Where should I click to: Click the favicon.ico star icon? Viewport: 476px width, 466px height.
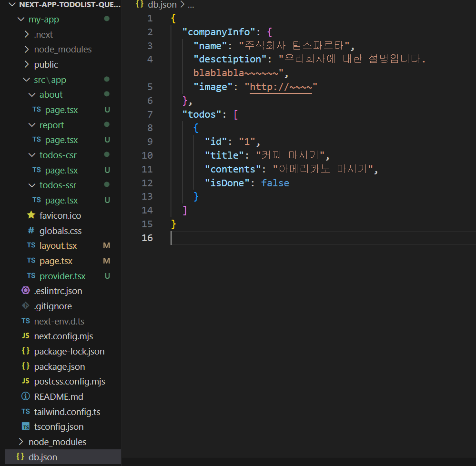click(31, 215)
